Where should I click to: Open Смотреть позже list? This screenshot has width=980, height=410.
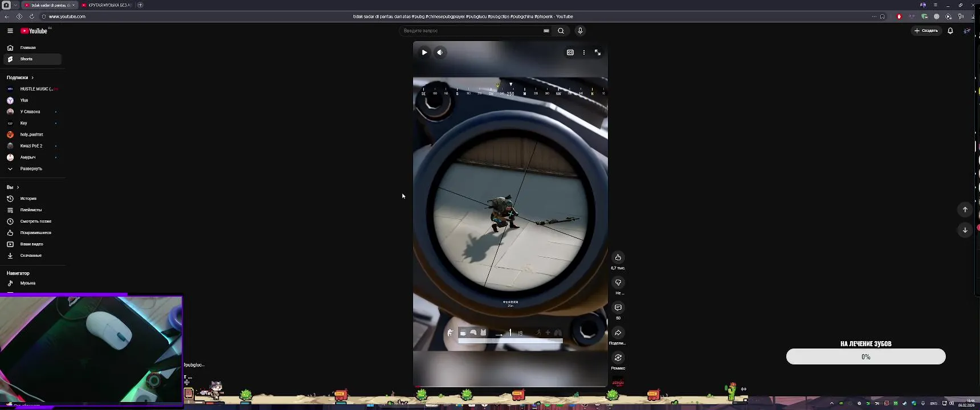tap(32, 222)
